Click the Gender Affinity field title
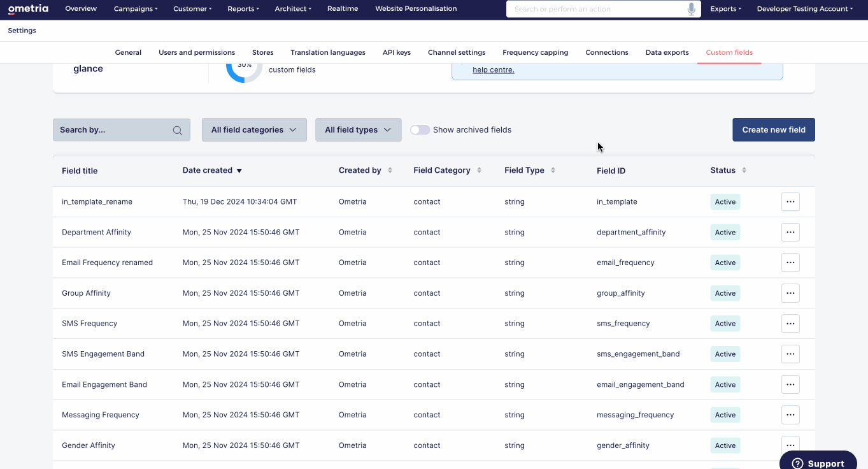 [89, 445]
